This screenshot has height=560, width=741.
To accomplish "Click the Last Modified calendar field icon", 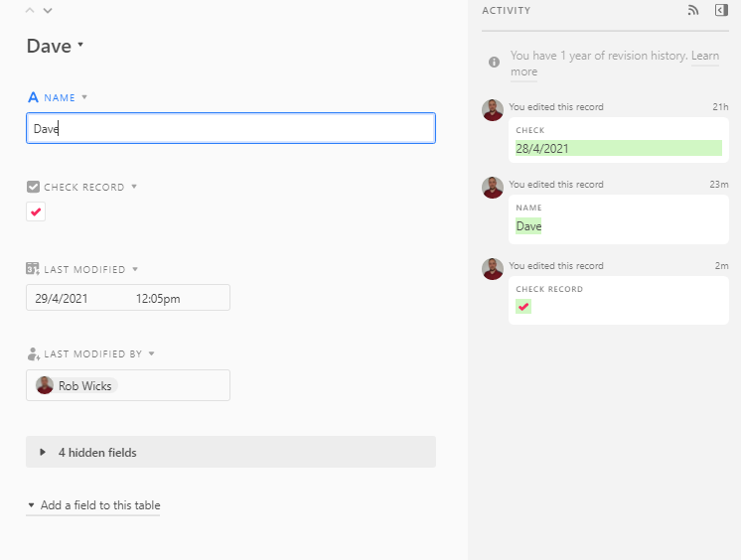I will coord(33,269).
